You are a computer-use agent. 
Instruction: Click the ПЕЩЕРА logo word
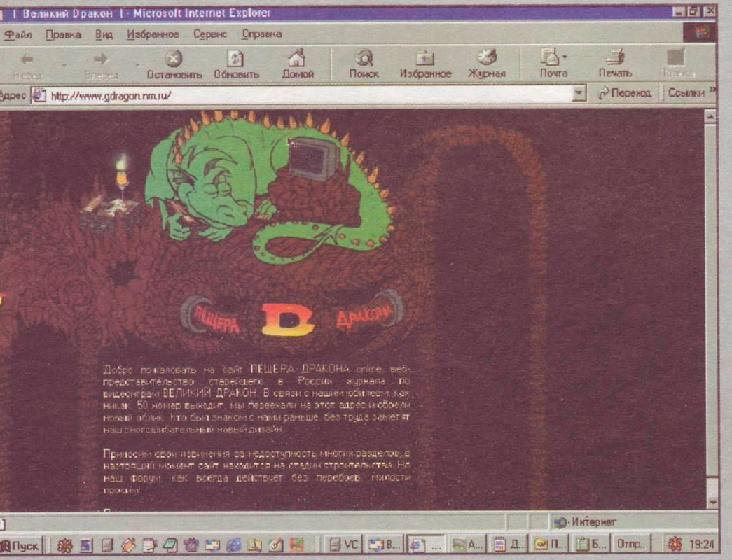click(x=216, y=318)
